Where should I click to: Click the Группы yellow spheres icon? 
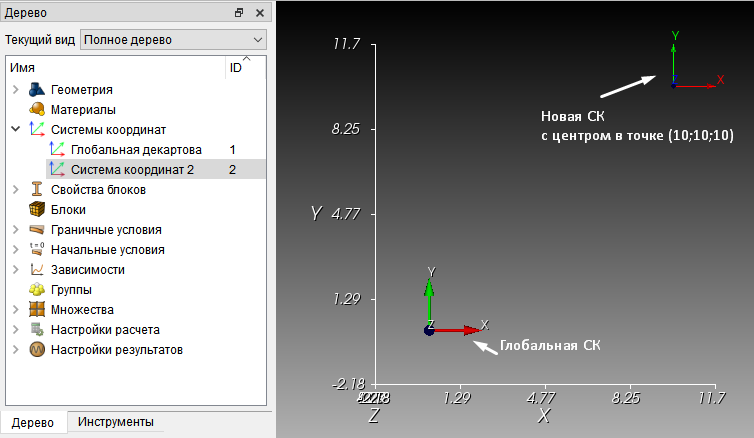pyautogui.click(x=37, y=289)
